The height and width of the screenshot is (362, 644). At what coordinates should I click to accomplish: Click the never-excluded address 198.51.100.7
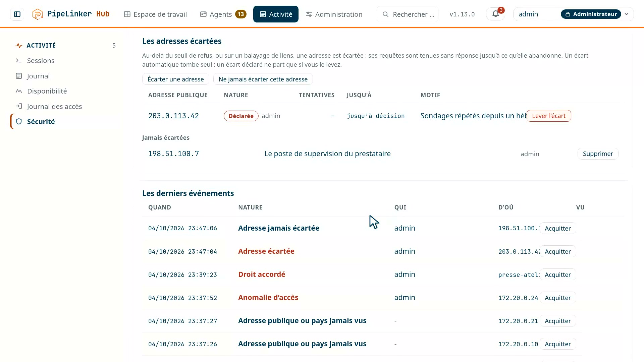pos(173,154)
